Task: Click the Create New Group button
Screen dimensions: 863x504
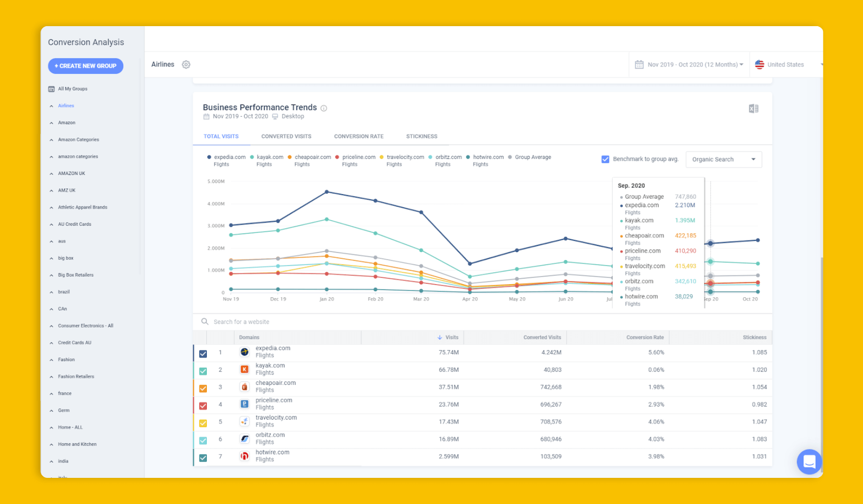Action: tap(85, 66)
